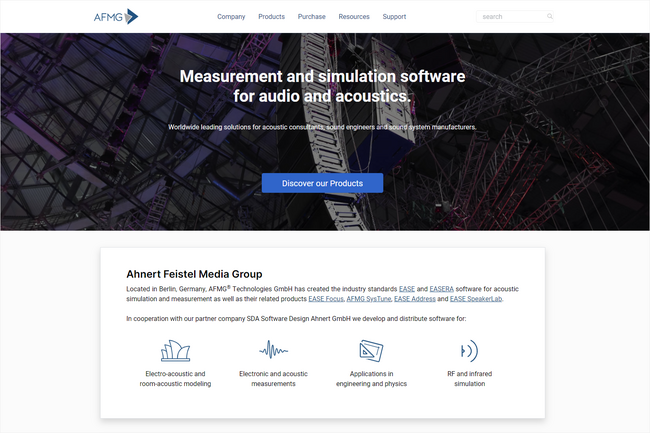
Task: Click the engineering and physics ruler icon
Action: (x=371, y=351)
